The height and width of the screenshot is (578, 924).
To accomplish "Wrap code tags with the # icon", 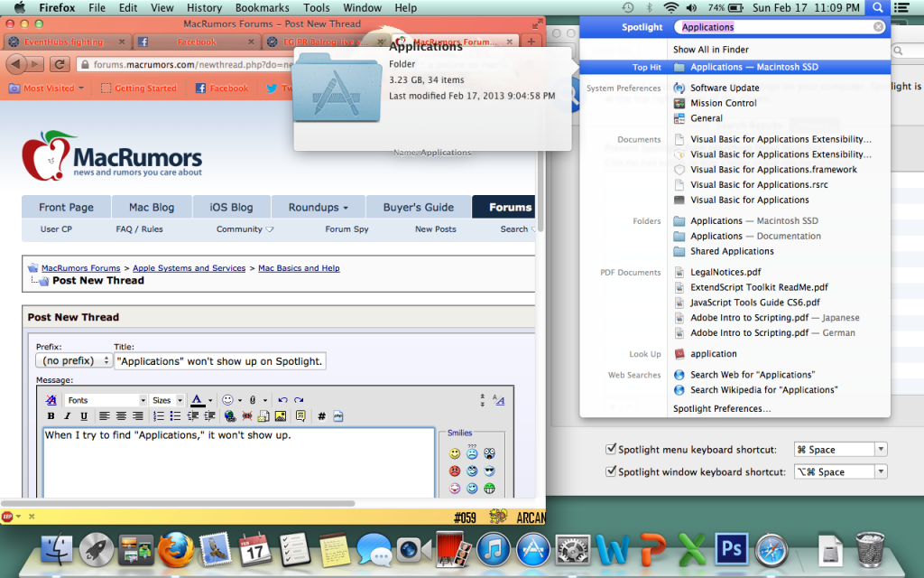I will tap(321, 416).
